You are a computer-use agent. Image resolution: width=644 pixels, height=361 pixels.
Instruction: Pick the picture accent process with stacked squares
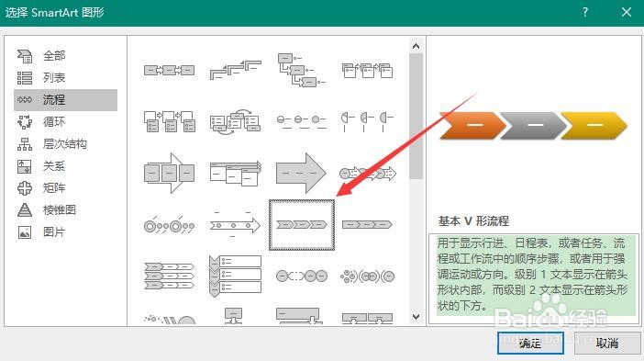click(169, 121)
